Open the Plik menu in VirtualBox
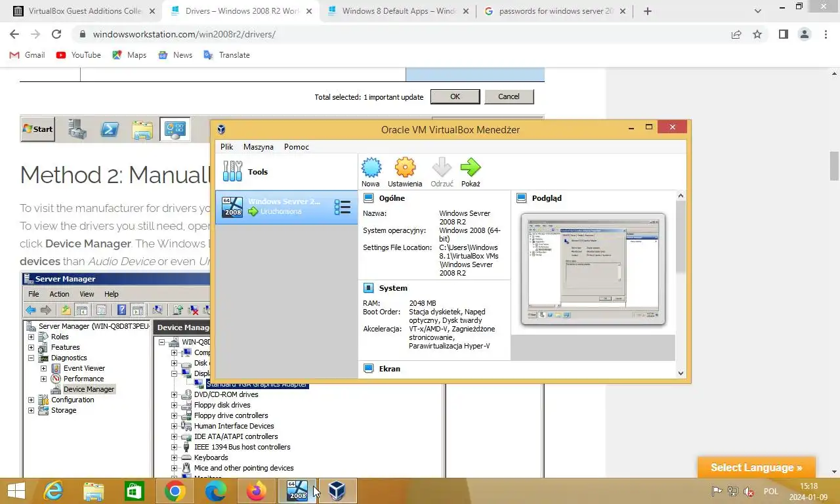840x504 pixels. [x=226, y=147]
